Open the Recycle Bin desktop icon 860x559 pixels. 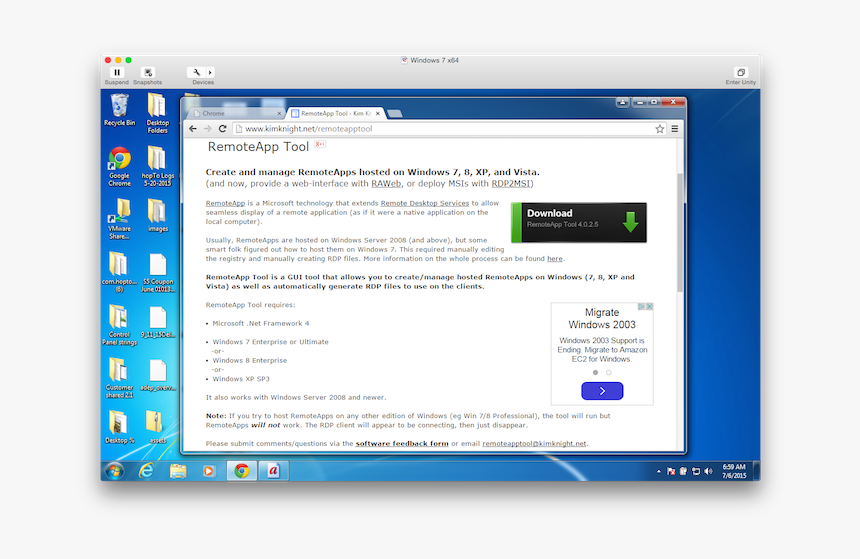click(x=119, y=110)
